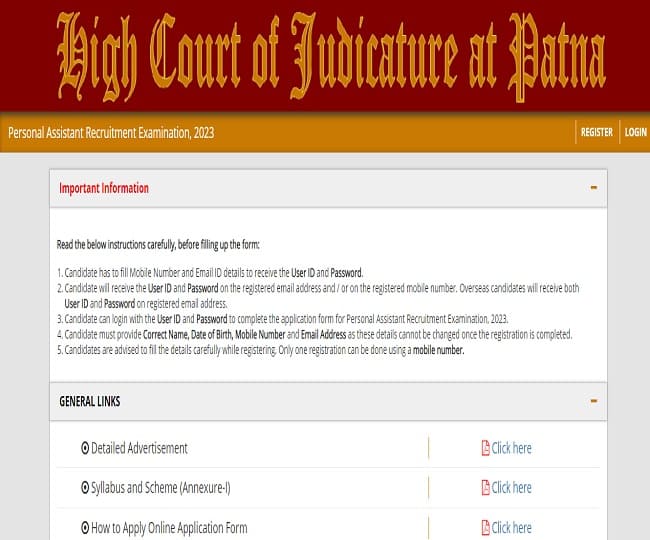The width and height of the screenshot is (650, 540).
Task: Click bullet icon beside Detailed Advertisement
Action: (x=85, y=448)
